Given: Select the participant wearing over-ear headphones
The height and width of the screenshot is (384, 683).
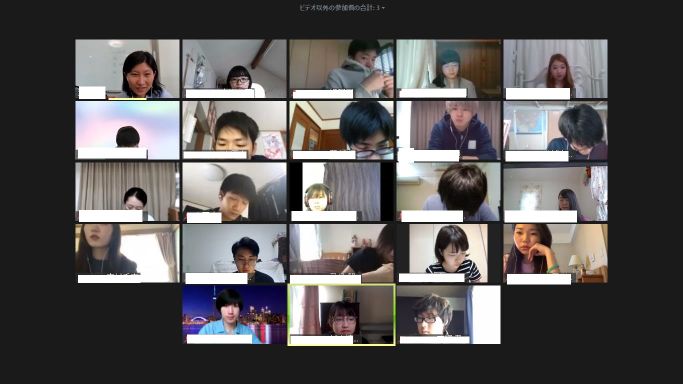Looking at the screenshot, I should [342, 192].
